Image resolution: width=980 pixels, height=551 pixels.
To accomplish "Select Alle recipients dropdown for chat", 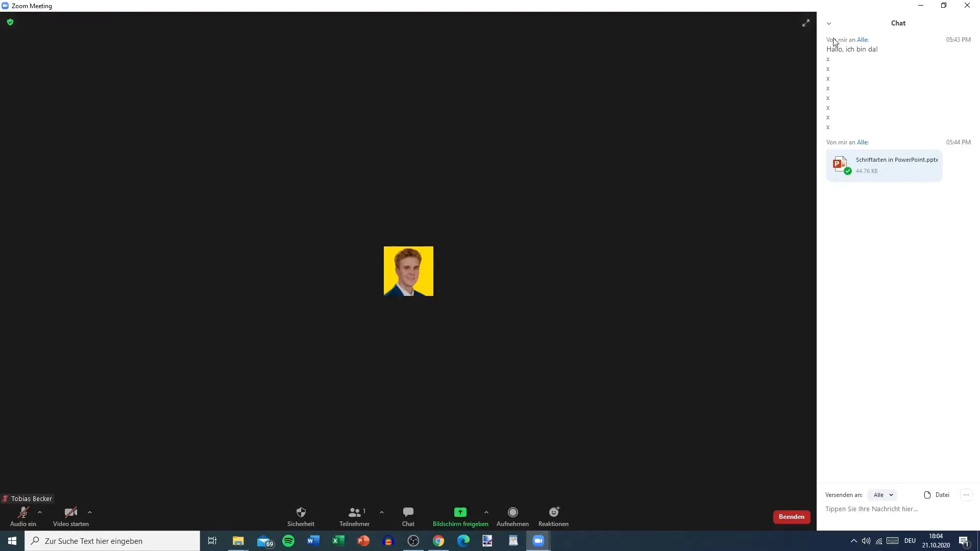I will 883,494.
